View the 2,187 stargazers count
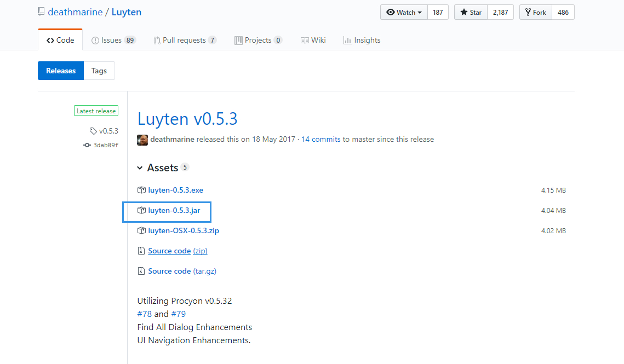Viewport: 624px width, 364px height. point(500,13)
